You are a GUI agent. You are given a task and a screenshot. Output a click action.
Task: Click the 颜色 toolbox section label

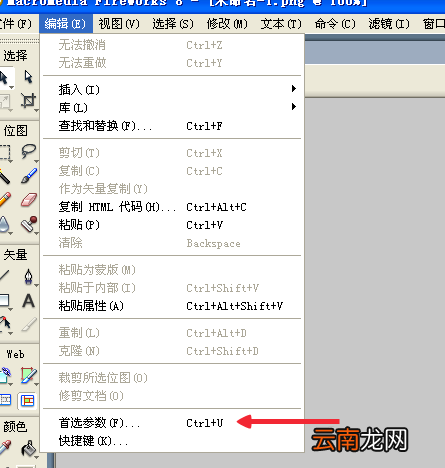pos(15,426)
